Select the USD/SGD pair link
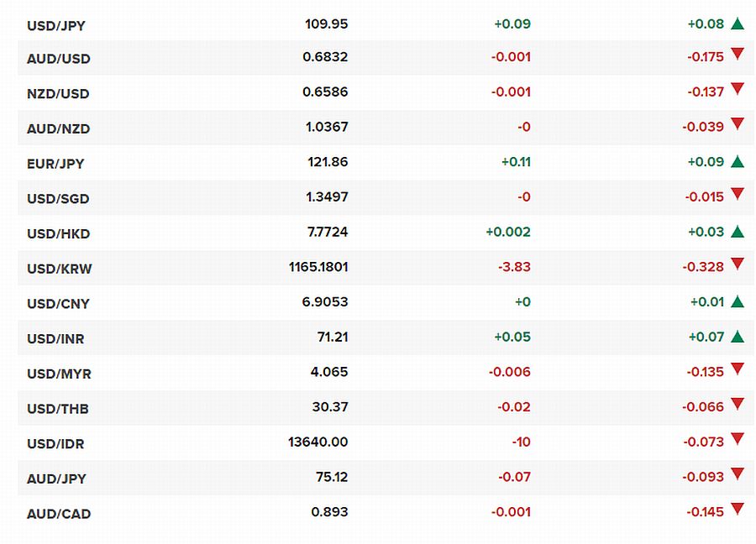The height and width of the screenshot is (544, 756). pos(58,198)
